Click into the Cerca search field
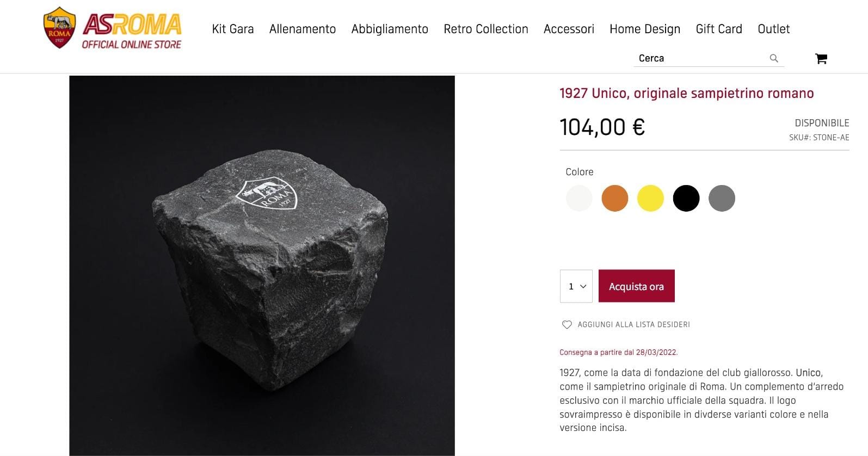This screenshot has width=868, height=456. click(699, 58)
